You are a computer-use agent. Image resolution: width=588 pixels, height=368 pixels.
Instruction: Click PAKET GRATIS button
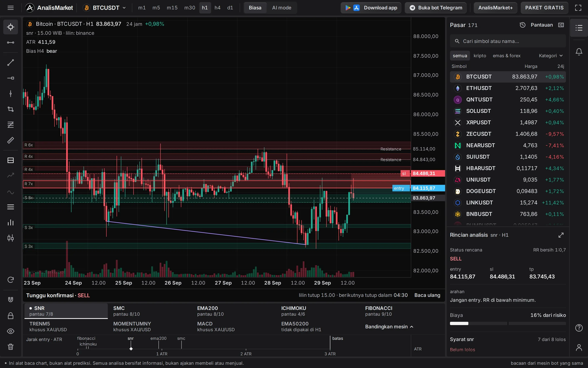tap(544, 8)
